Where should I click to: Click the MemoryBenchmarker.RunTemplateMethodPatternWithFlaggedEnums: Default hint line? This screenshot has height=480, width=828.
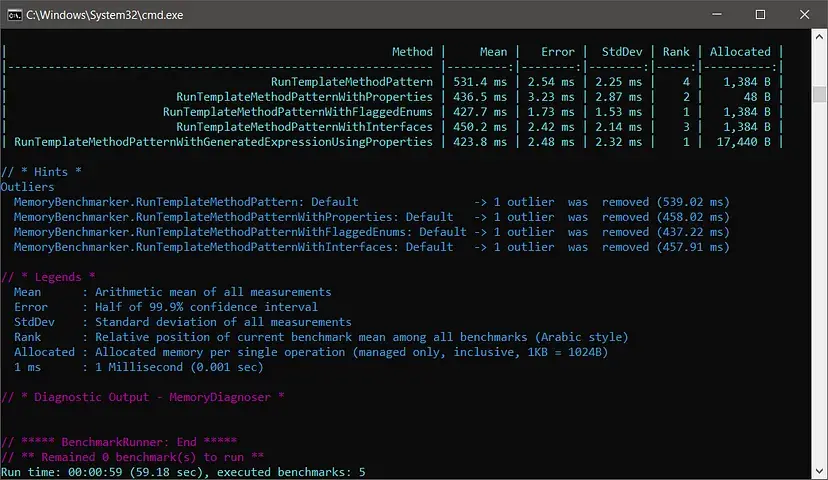[240, 232]
